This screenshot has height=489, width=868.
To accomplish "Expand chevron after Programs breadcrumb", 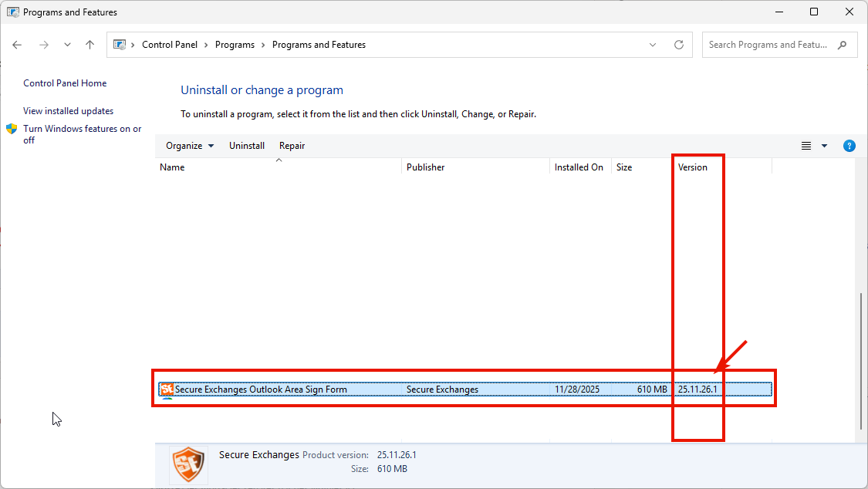I will coord(264,45).
